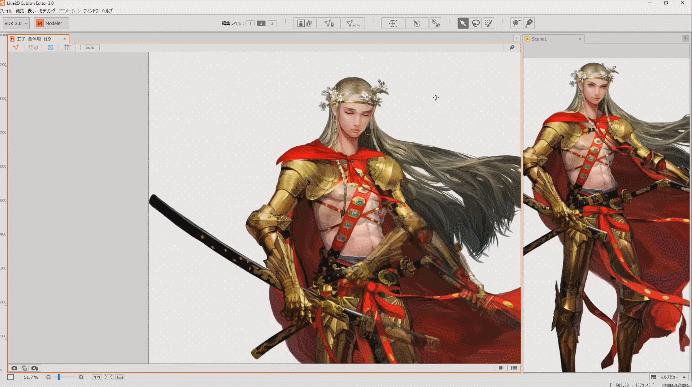Image resolution: width=692 pixels, height=387 pixels.
Task: Click the manual mesh edit tool icon
Action: coord(329,23)
